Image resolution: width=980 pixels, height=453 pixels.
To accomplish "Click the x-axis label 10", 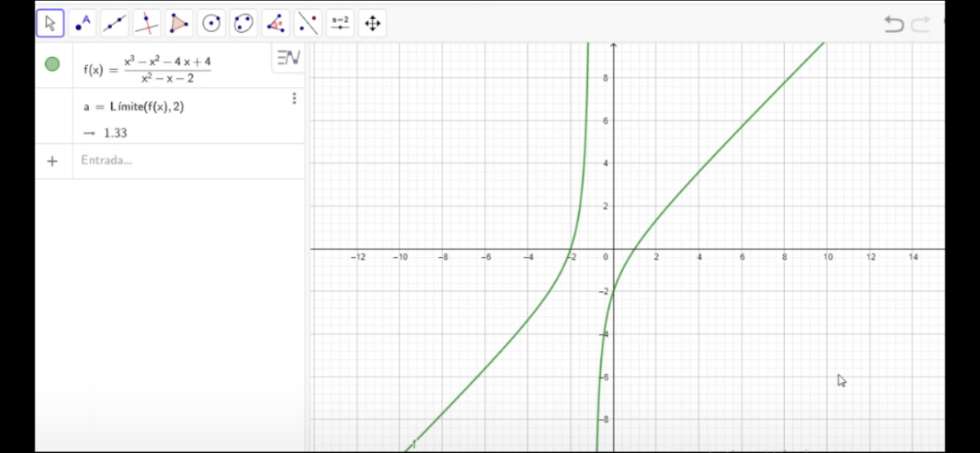I will point(828,258).
